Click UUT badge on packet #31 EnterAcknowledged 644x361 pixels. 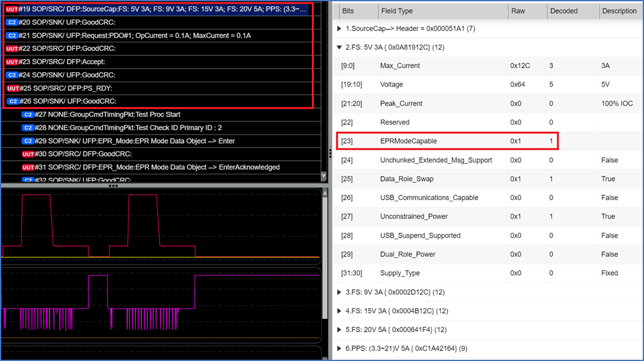pyautogui.click(x=28, y=168)
